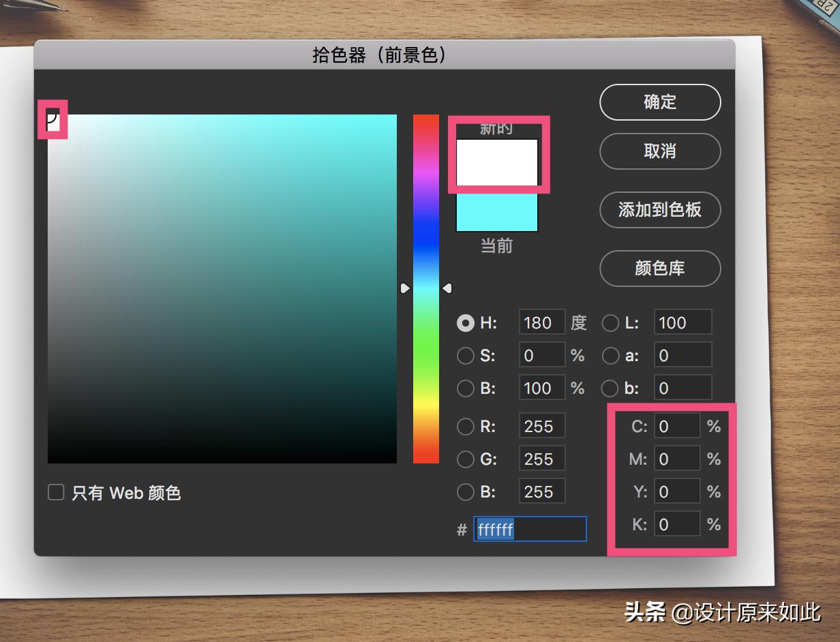
Task: Click the K value field showing 0
Action: click(676, 524)
